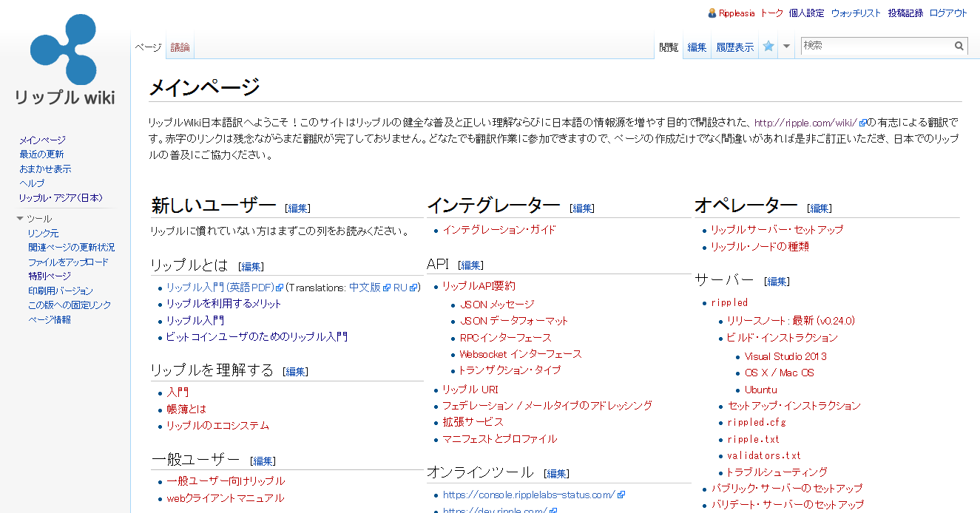Viewport: 980px width, 513px height.
Task: Open webクライアントマニュアル link
Action: point(225,498)
